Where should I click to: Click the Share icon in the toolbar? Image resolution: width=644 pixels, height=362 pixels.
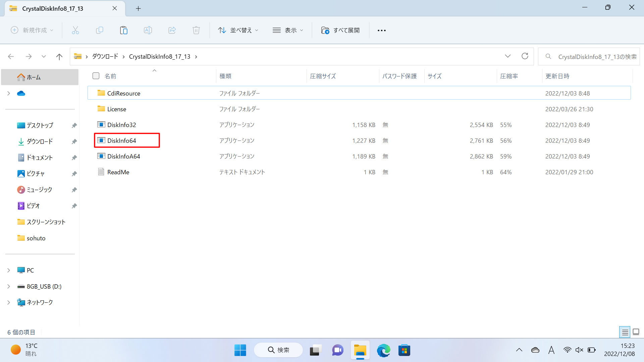(172, 30)
